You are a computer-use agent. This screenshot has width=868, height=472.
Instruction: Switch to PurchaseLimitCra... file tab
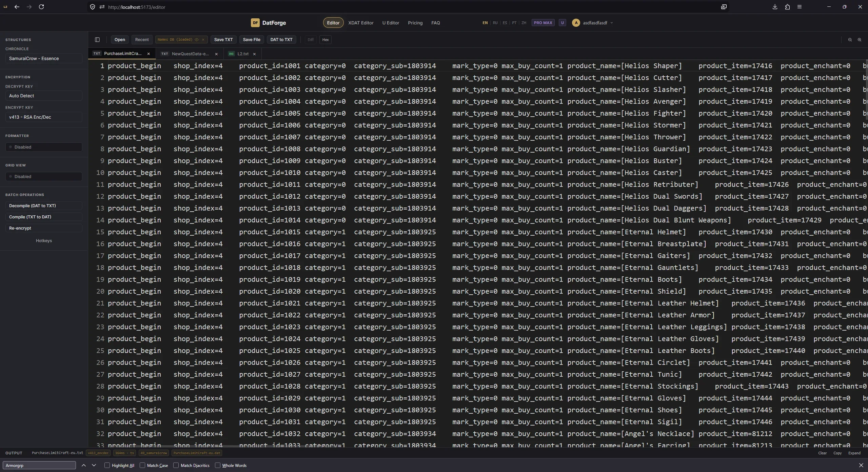pos(122,54)
